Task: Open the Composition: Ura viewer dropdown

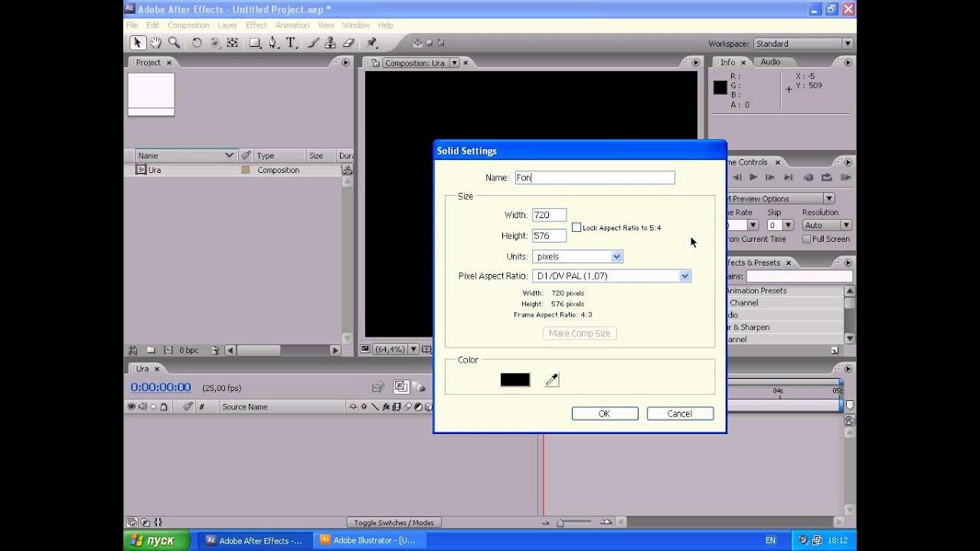Action: click(421, 63)
